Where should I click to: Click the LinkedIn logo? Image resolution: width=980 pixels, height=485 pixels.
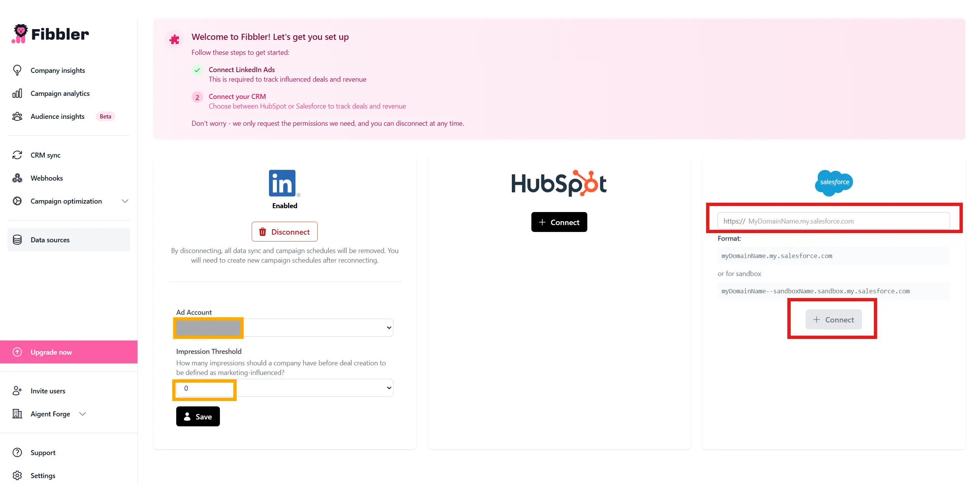pos(282,183)
